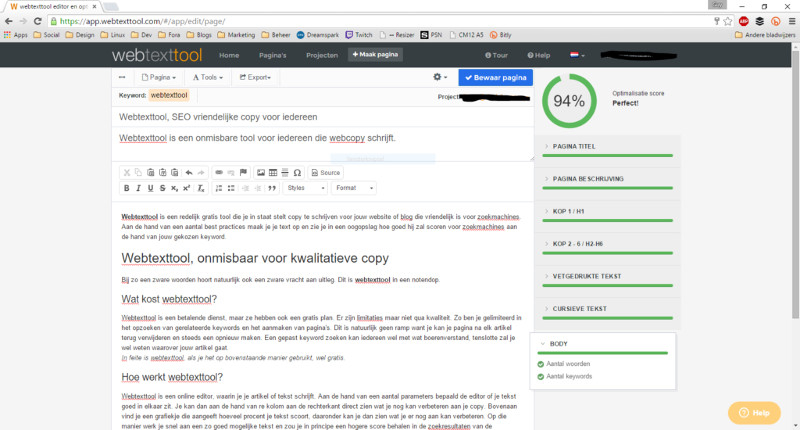The height and width of the screenshot is (430, 800).
Task: Expand the Kop 1 / H1 section
Action: point(607,211)
